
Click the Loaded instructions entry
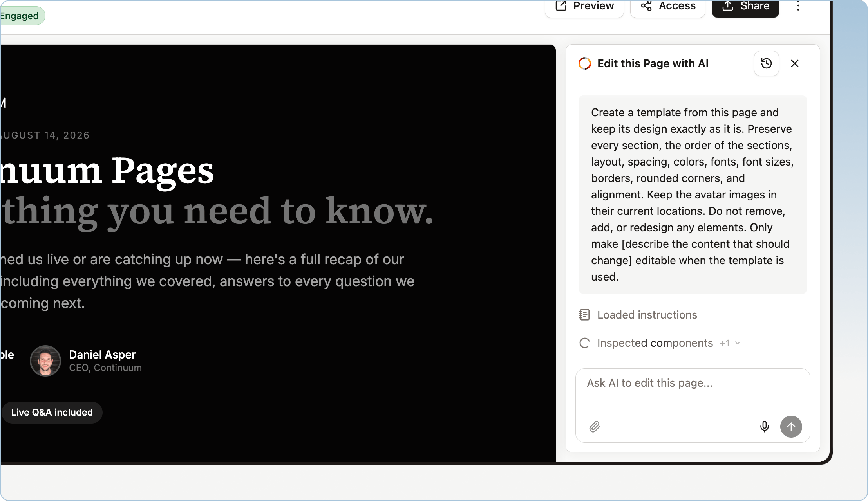pyautogui.click(x=638, y=315)
